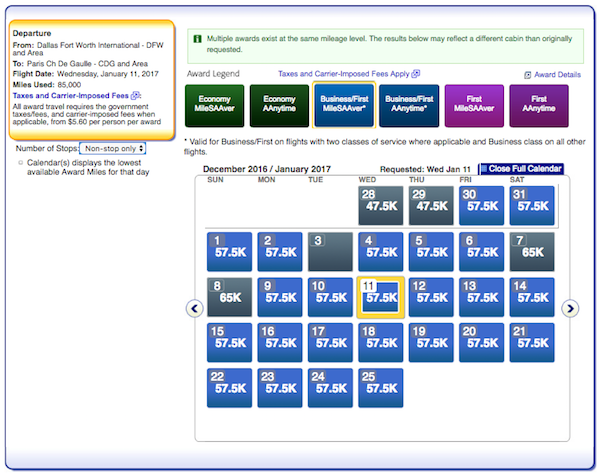Select First AAnytime purple swatch
The image size is (600, 473).
coord(539,106)
